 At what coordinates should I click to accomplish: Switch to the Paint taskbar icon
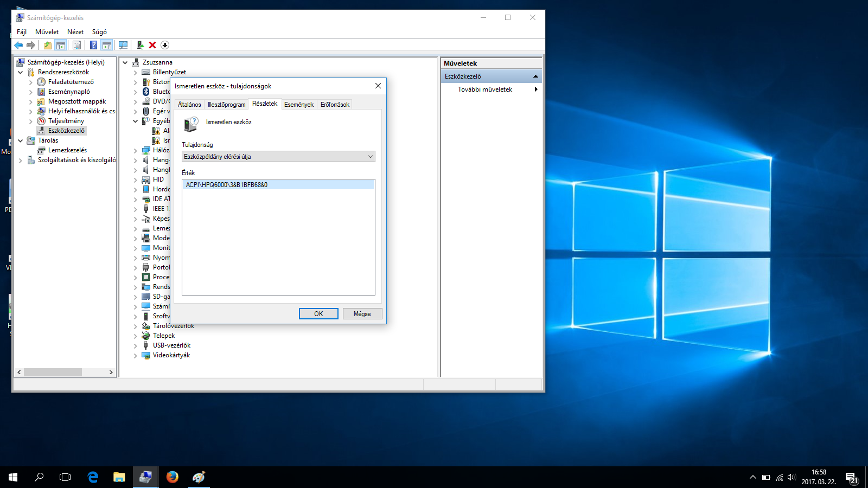(x=199, y=477)
